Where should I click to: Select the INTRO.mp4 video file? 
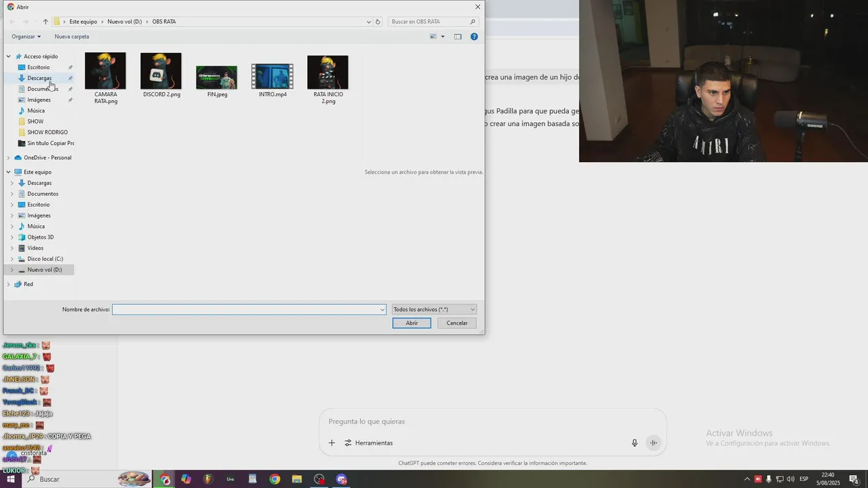273,80
